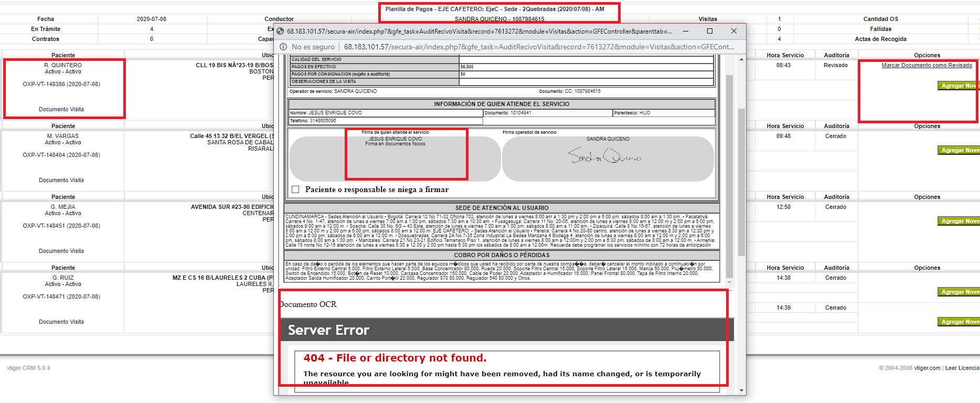This screenshot has height=403, width=980.
Task: Click patient name G. MEJIA
Action: 63,207
